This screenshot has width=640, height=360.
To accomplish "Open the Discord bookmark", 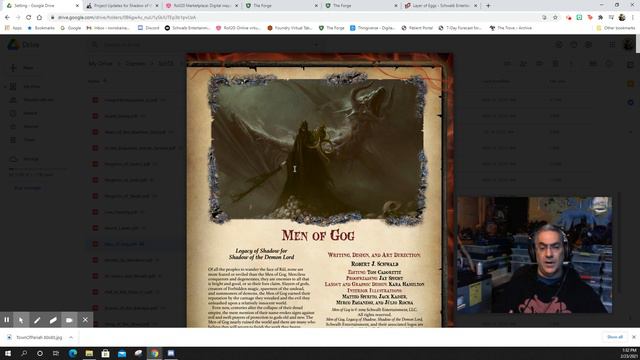I will 149,28.
